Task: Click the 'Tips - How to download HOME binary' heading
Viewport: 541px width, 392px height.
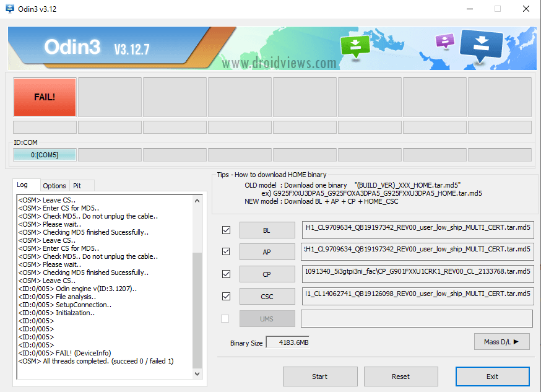Action: (x=272, y=175)
